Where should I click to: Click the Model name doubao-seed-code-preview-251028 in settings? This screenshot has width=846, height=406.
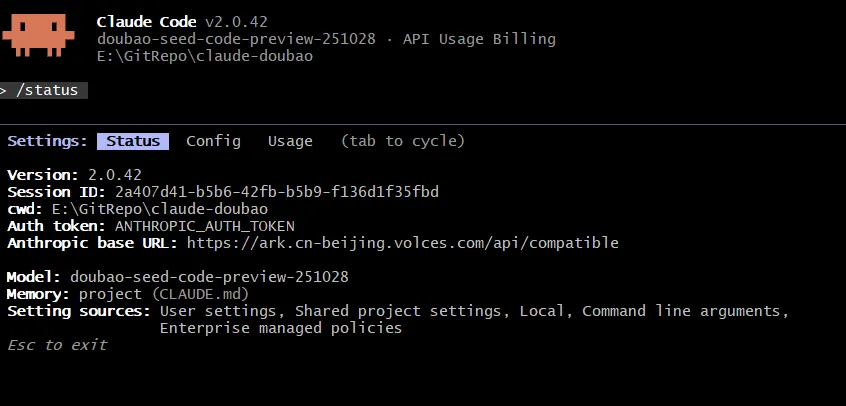tap(209, 277)
